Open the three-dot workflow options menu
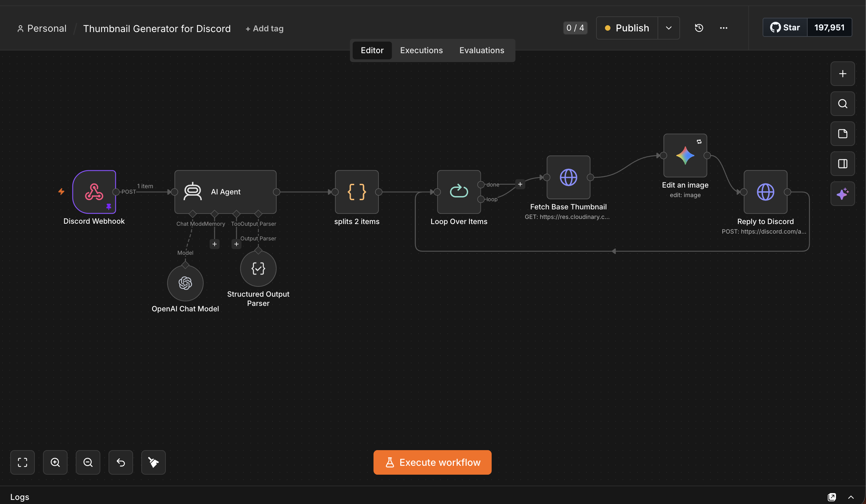 pos(723,28)
